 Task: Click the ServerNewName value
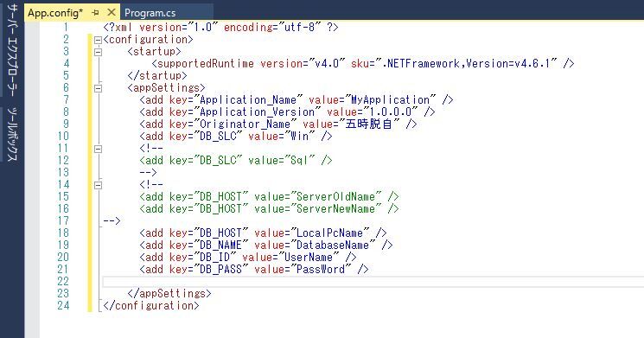335,208
